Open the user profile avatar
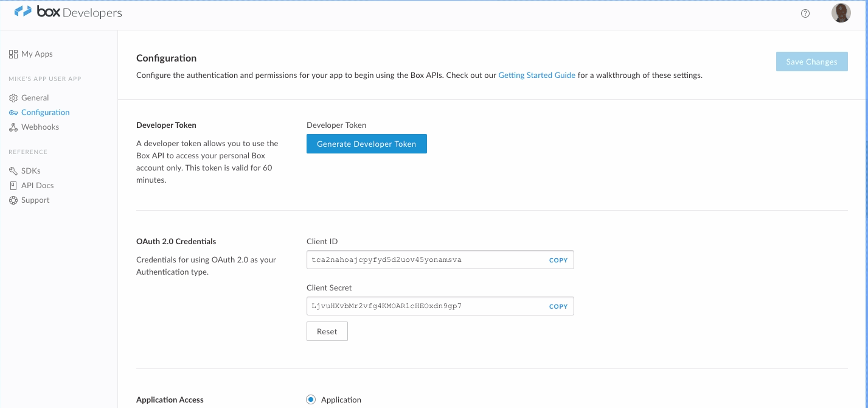The width and height of the screenshot is (868, 408). tap(841, 13)
